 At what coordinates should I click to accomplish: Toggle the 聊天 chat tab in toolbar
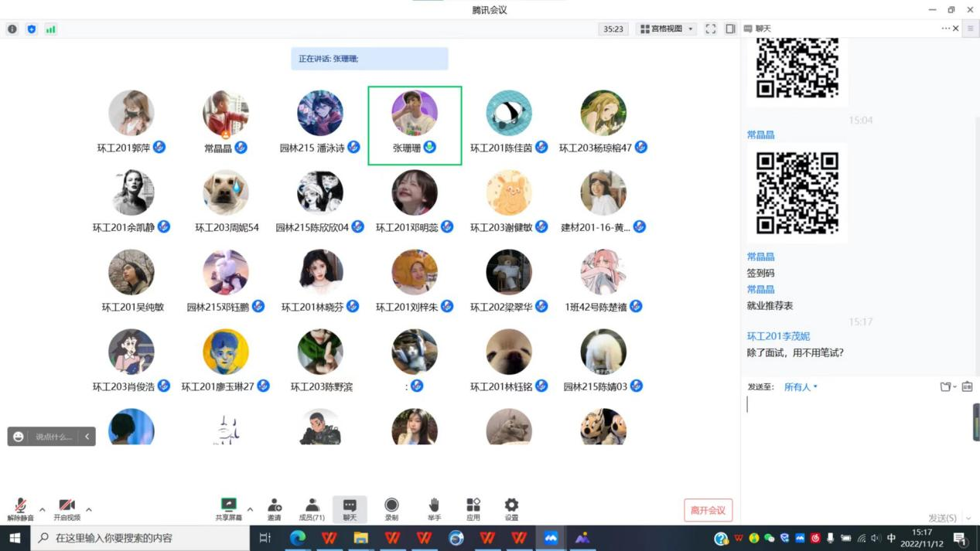click(x=350, y=508)
